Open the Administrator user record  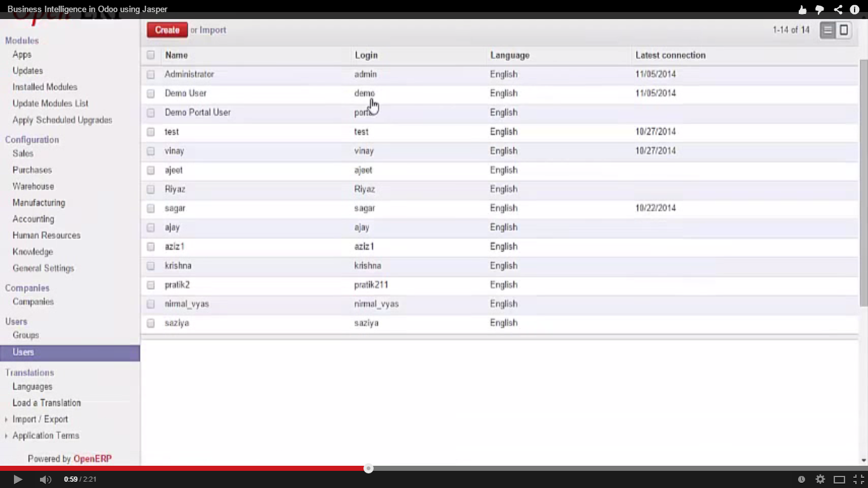(189, 74)
